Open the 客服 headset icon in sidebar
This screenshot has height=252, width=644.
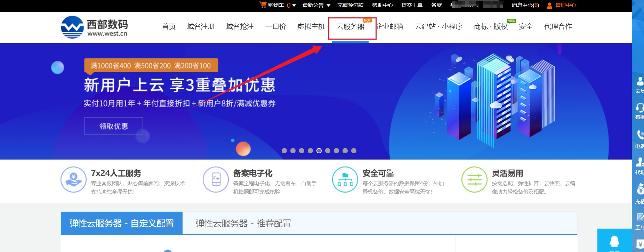tap(639, 108)
